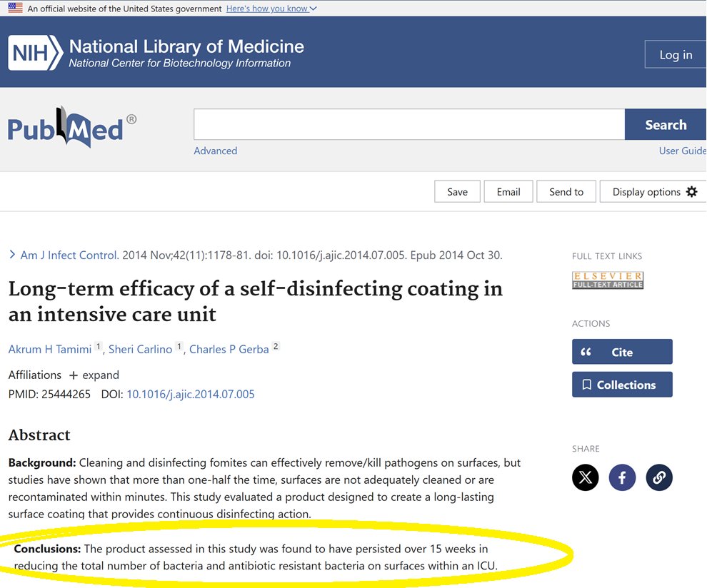Expand the journal citation chevron
Viewport: 707px width, 588px height.
[12, 255]
